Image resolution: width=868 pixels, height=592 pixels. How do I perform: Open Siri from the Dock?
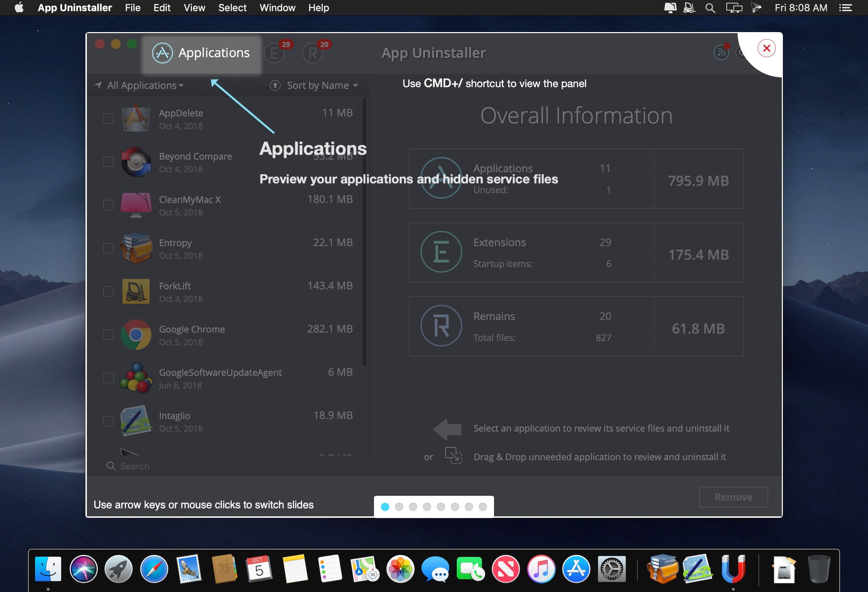pyautogui.click(x=83, y=569)
